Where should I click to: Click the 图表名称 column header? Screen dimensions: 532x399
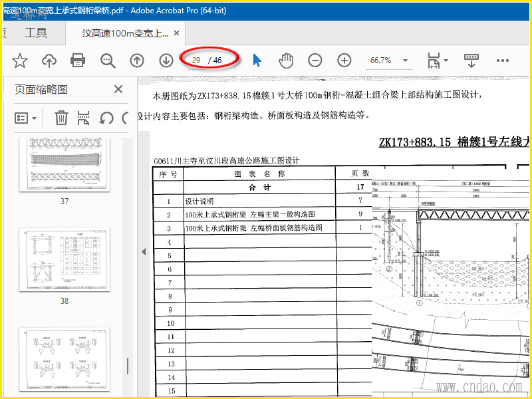[259, 174]
